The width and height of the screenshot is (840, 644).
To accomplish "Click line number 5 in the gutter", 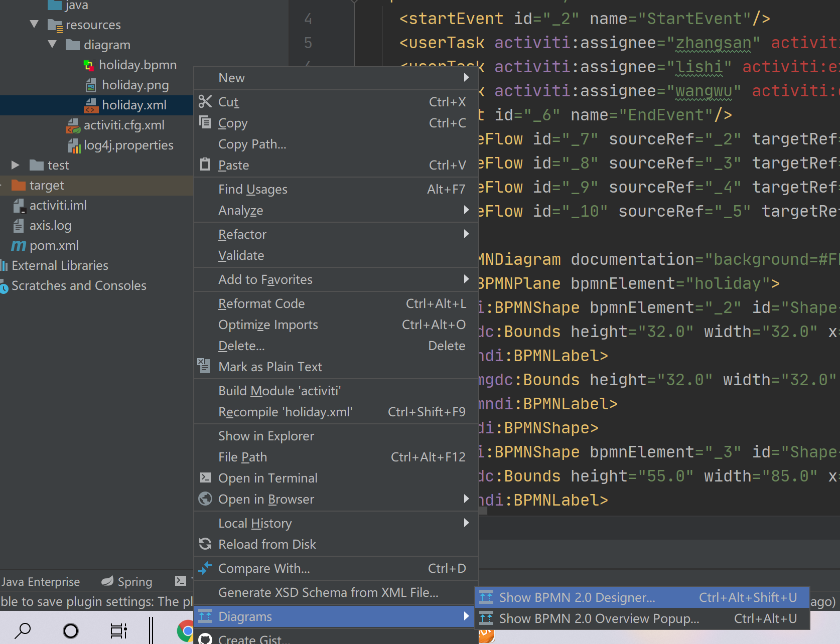I will tap(308, 43).
